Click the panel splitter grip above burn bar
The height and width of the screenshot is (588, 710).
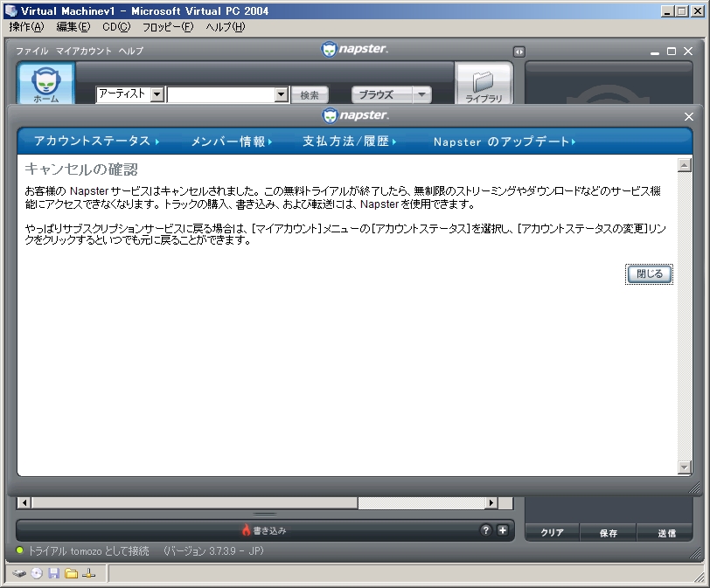[x=265, y=515]
